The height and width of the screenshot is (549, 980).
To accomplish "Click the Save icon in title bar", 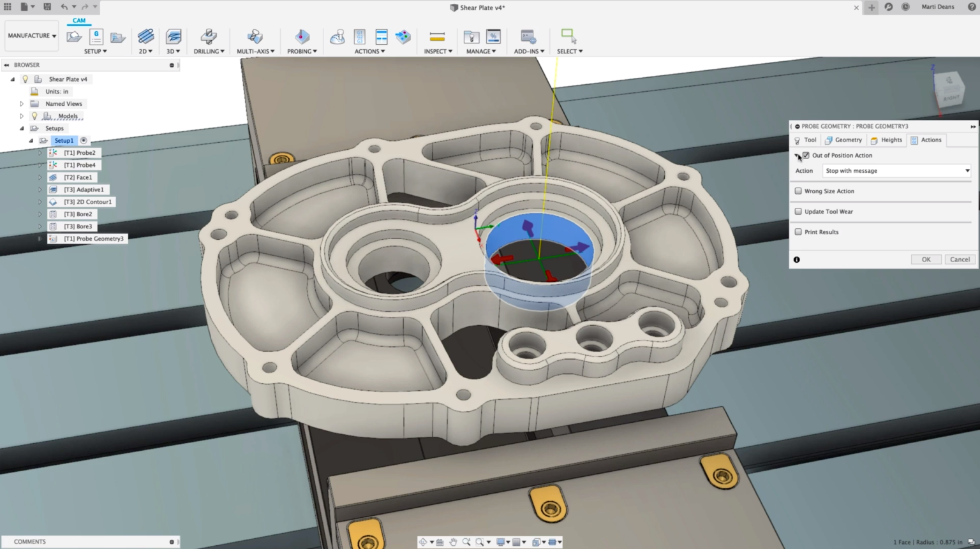I will pos(47,7).
